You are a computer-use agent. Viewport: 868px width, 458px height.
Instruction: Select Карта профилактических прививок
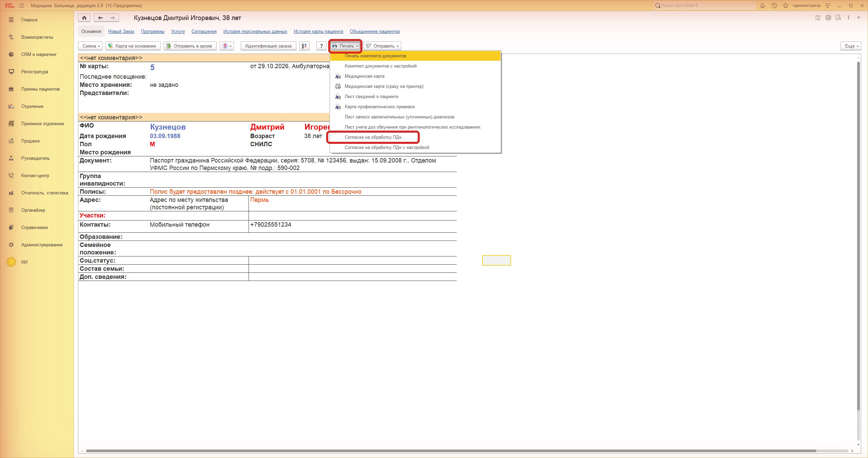pos(415,107)
